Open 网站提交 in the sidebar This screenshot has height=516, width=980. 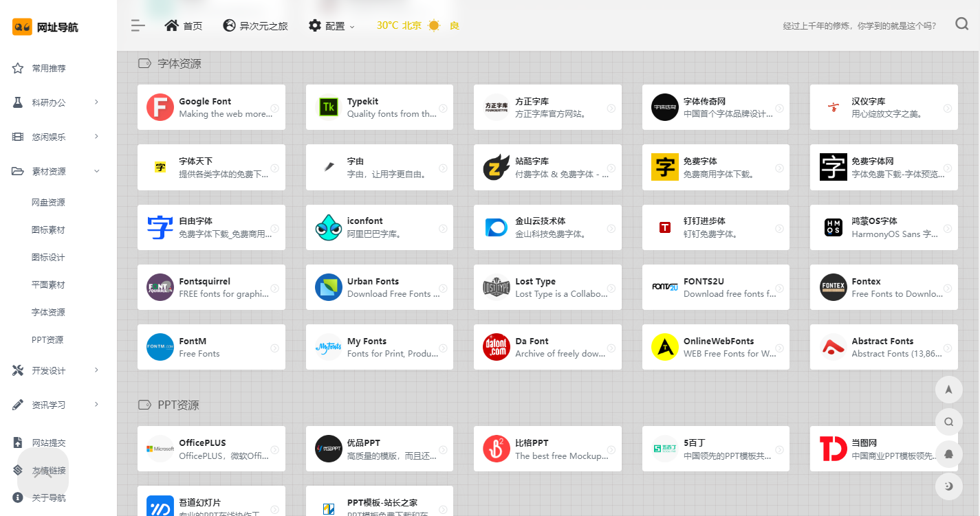click(x=48, y=442)
